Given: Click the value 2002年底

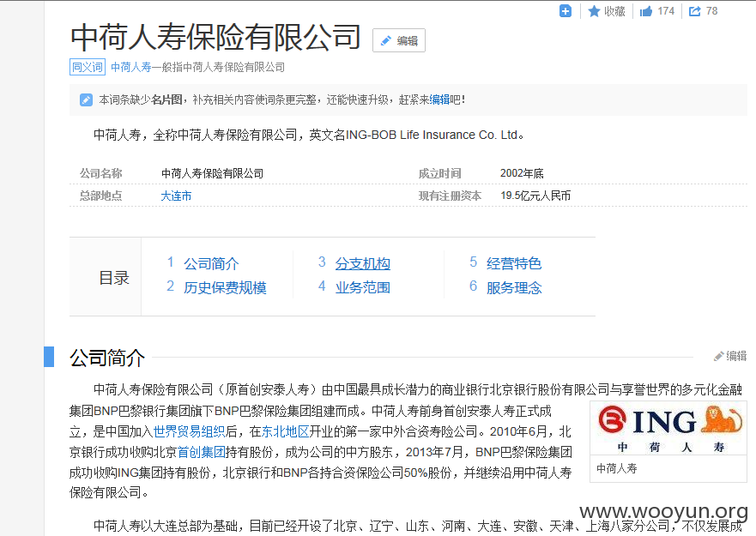Looking at the screenshot, I should coord(522,173).
